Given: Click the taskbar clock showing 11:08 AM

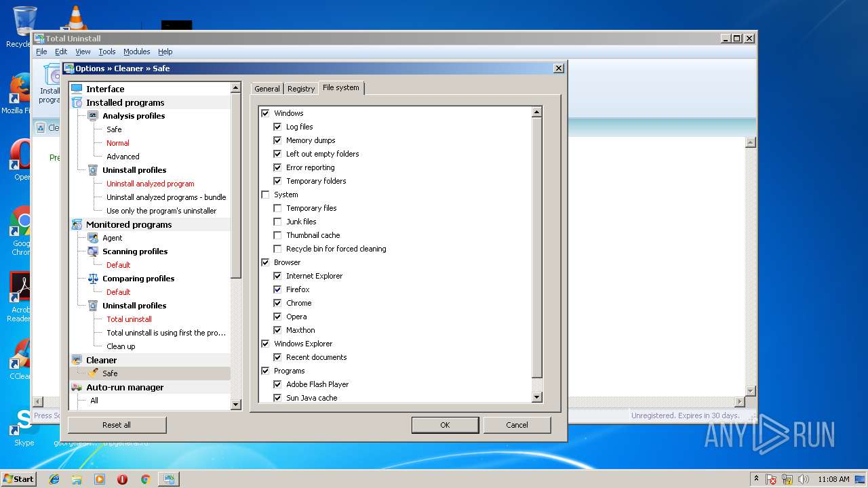Looking at the screenshot, I should [833, 479].
